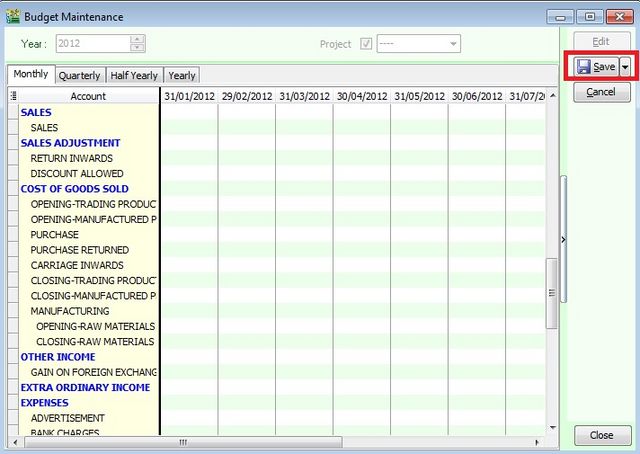
Task: Open the Project dropdown list
Action: point(453,44)
